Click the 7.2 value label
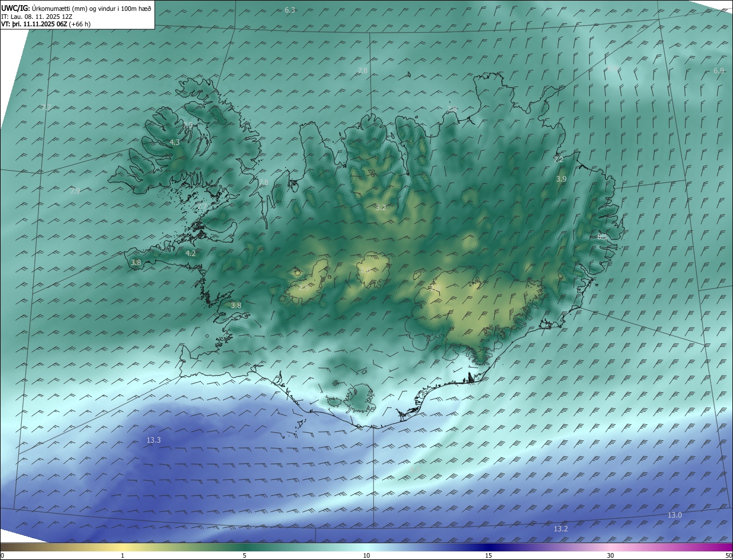 pos(558,160)
